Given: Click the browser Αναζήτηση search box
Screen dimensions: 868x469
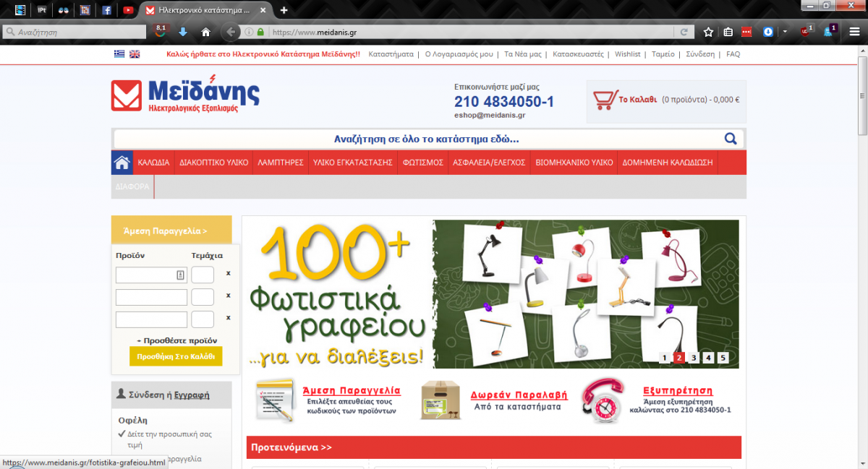Looking at the screenshot, I should tap(75, 32).
